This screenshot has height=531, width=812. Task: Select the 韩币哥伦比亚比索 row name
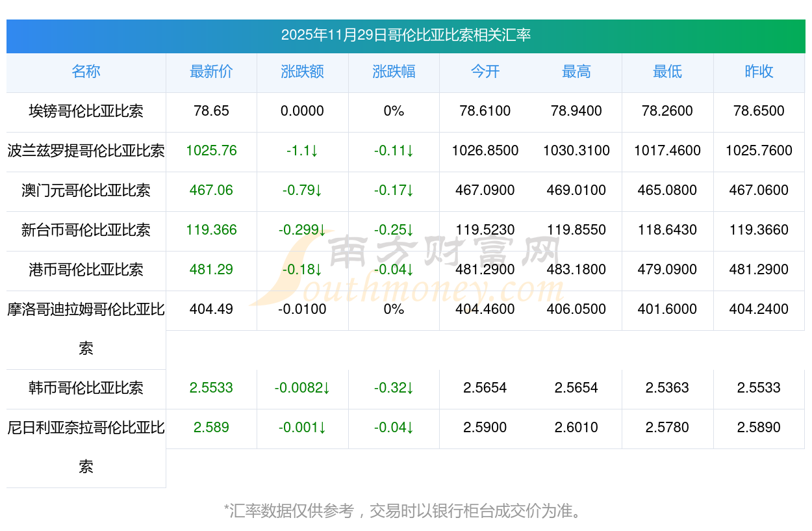pos(86,388)
